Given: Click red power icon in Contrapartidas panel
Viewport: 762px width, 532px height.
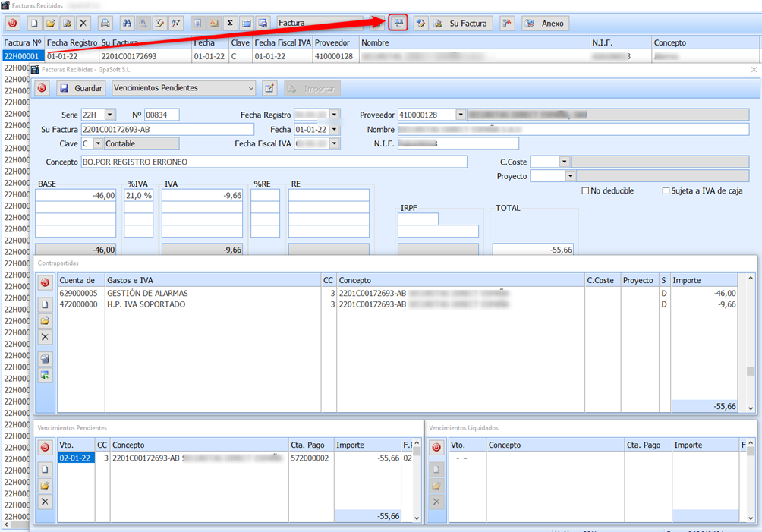Looking at the screenshot, I should pyautogui.click(x=45, y=282).
